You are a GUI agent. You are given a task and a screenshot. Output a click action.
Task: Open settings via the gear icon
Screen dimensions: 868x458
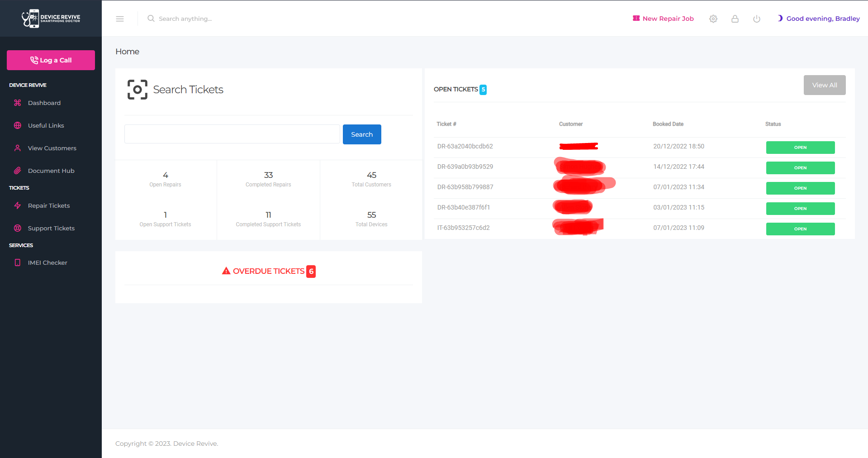[x=713, y=19]
